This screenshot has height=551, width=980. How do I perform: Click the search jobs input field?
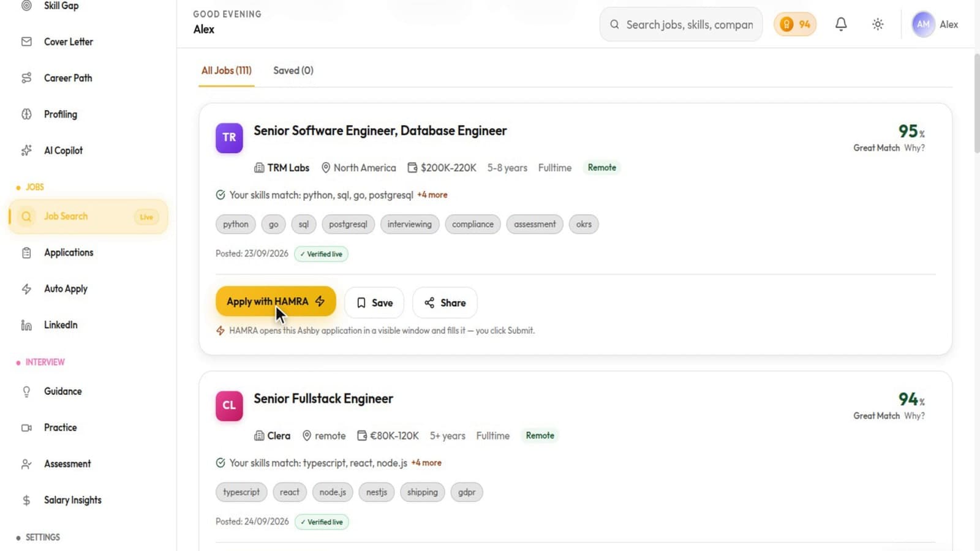[681, 24]
